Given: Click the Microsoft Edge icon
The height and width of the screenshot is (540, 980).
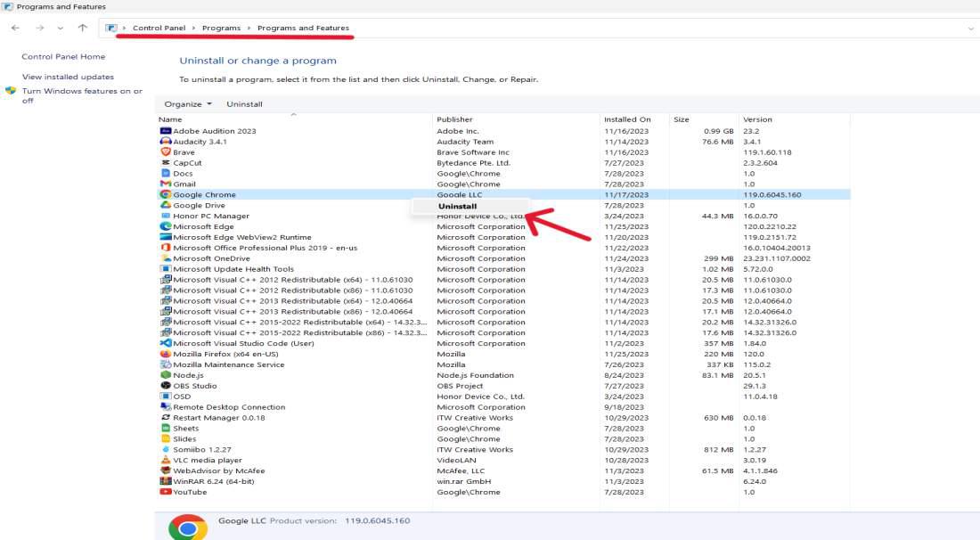Looking at the screenshot, I should pos(166,227).
